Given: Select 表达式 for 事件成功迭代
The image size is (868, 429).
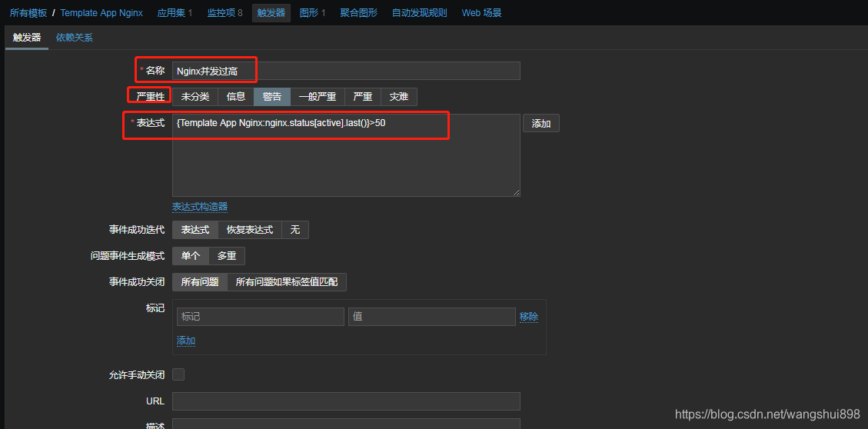Looking at the screenshot, I should (x=195, y=230).
